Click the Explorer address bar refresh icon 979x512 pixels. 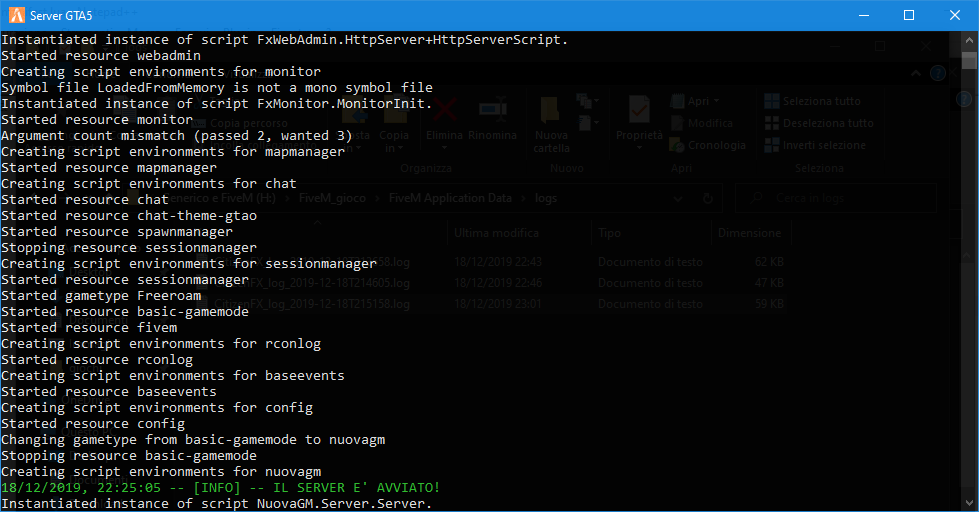pyautogui.click(x=707, y=199)
